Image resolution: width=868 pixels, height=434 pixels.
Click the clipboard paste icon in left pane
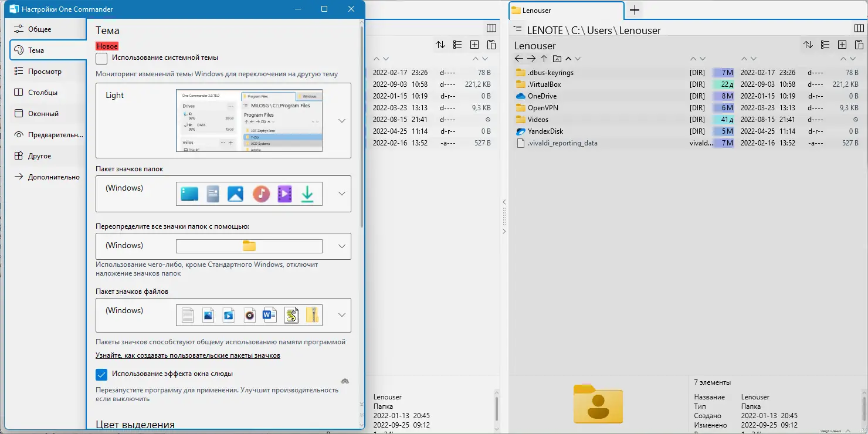tap(491, 45)
